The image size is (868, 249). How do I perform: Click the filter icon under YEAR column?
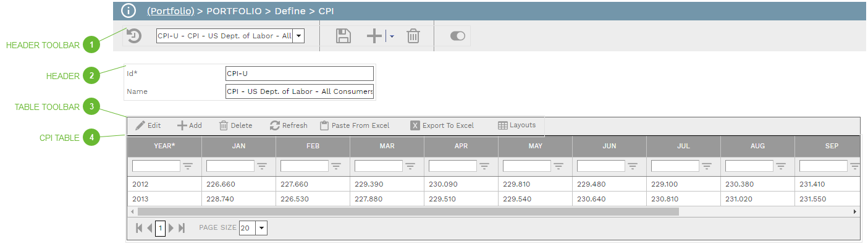[x=188, y=166]
